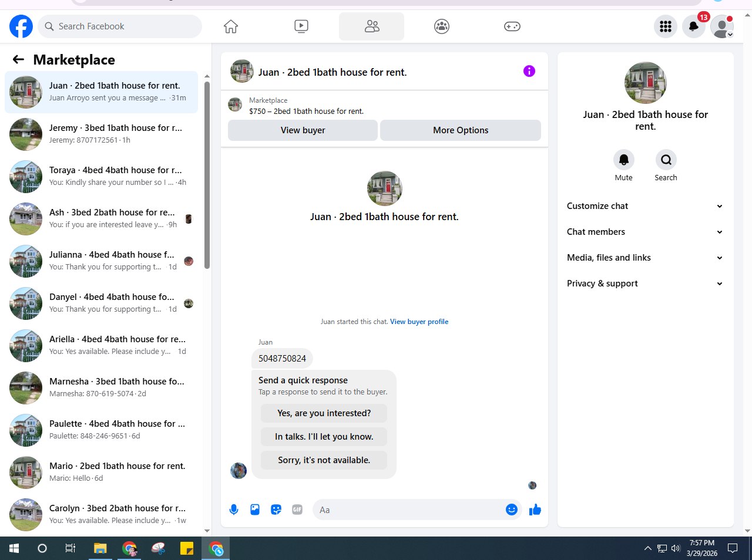Click message 5048750824

point(282,358)
